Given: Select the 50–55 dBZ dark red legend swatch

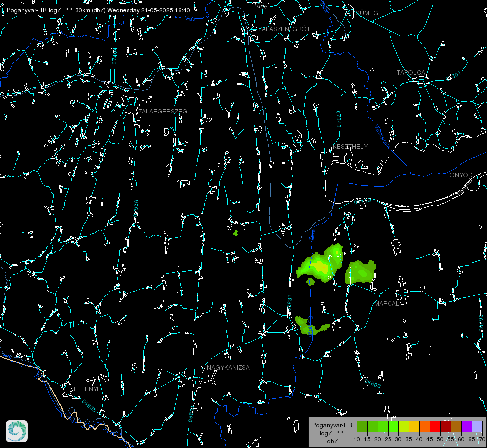Looking at the screenshot, I should pyautogui.click(x=446, y=426).
